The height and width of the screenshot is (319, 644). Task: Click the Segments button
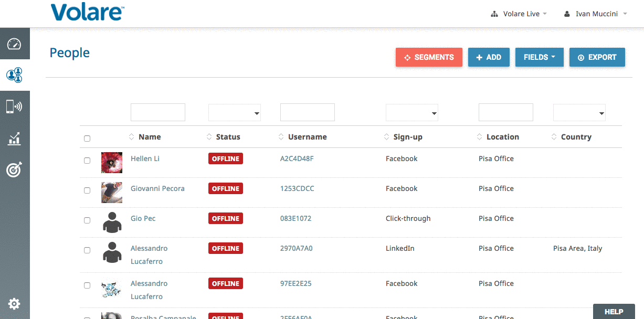[429, 57]
